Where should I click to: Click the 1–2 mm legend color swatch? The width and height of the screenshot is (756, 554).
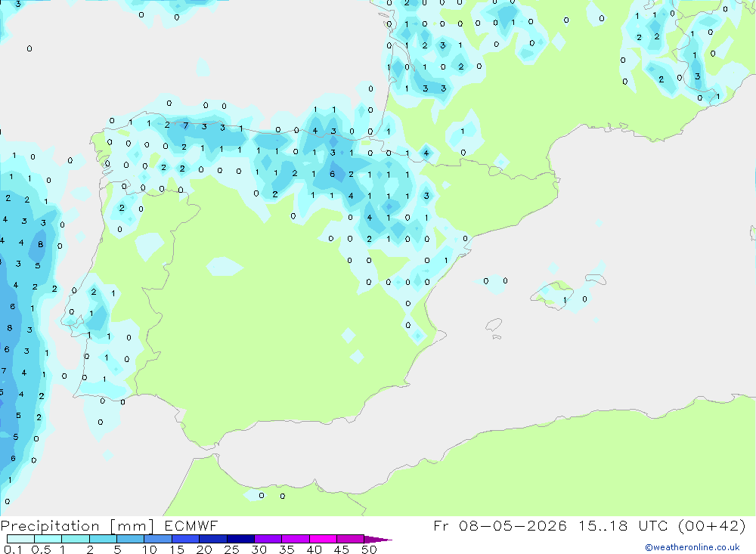point(76,539)
